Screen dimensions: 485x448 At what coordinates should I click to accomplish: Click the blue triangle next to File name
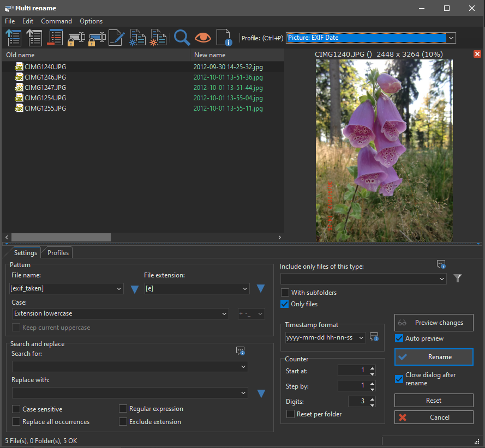pyautogui.click(x=135, y=289)
